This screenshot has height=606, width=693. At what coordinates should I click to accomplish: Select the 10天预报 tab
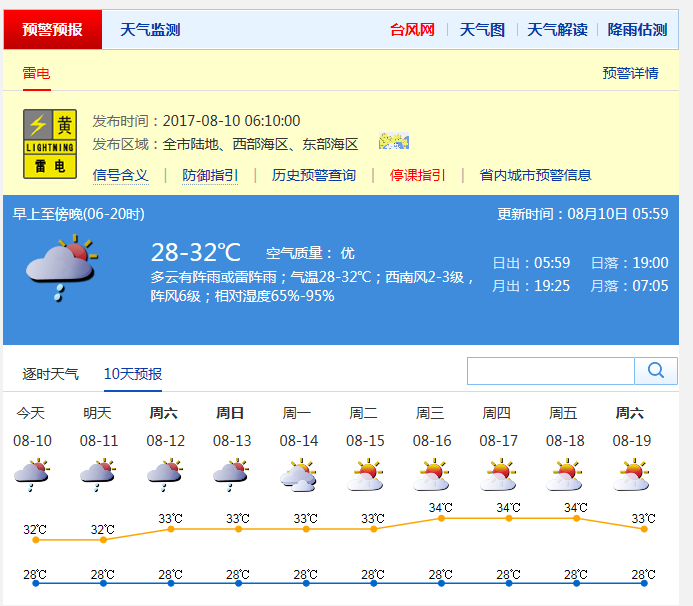(133, 374)
